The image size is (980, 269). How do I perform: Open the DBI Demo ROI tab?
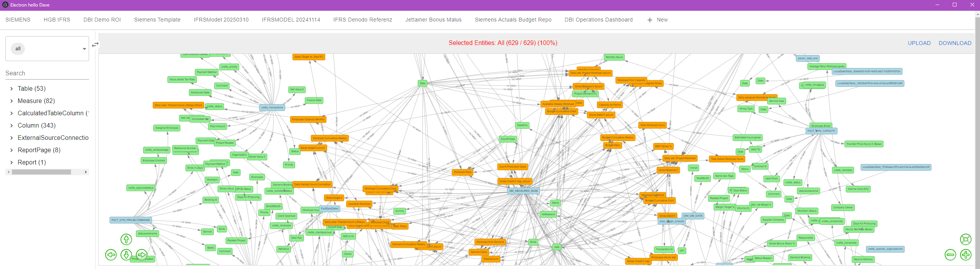pyautogui.click(x=102, y=20)
